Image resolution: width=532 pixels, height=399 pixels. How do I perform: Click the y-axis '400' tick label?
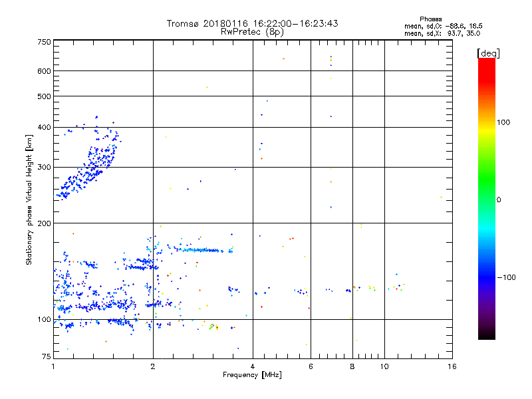44,128
